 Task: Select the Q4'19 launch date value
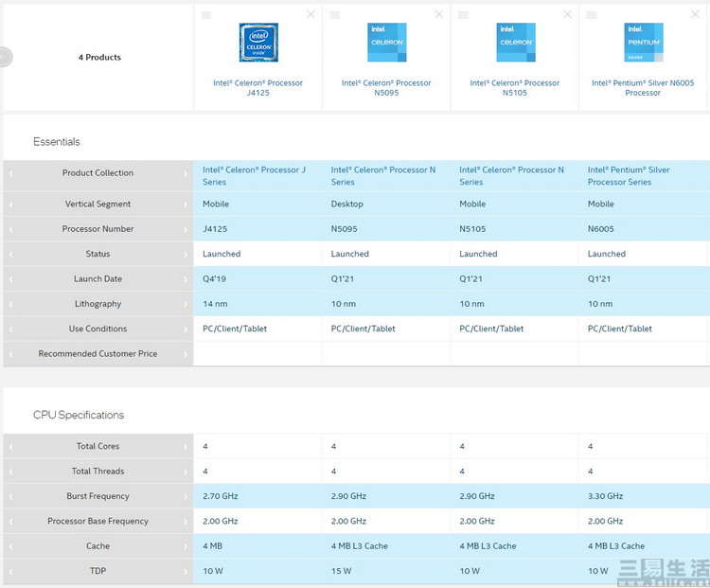click(214, 278)
